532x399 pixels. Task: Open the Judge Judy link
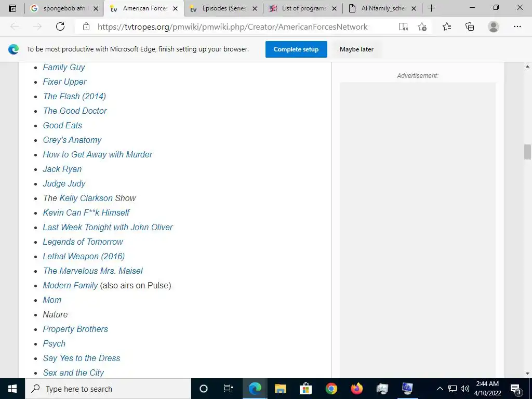pyautogui.click(x=64, y=183)
